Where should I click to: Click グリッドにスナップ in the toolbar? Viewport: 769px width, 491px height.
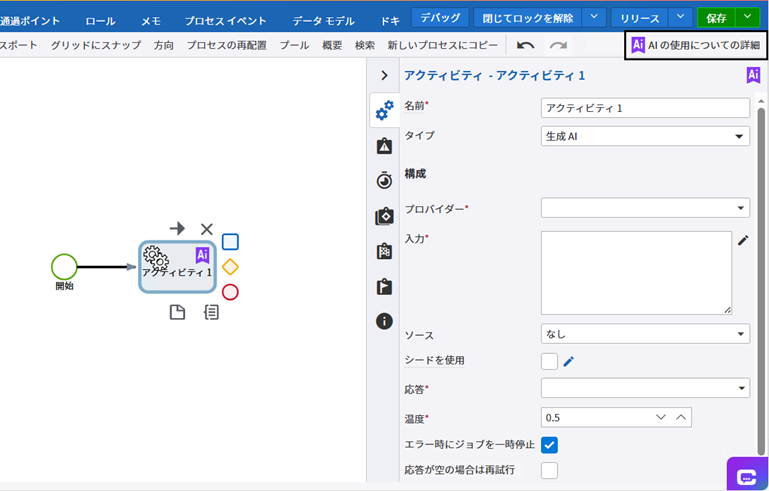96,46
